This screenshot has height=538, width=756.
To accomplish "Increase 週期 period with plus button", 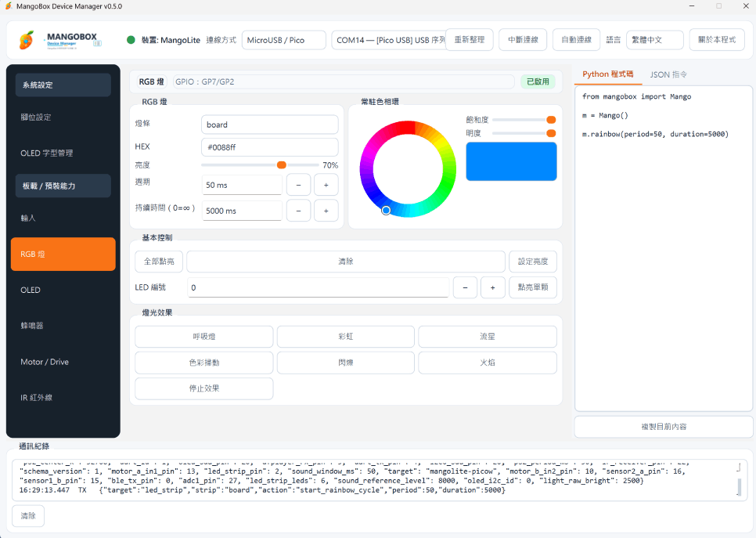I will [326, 185].
